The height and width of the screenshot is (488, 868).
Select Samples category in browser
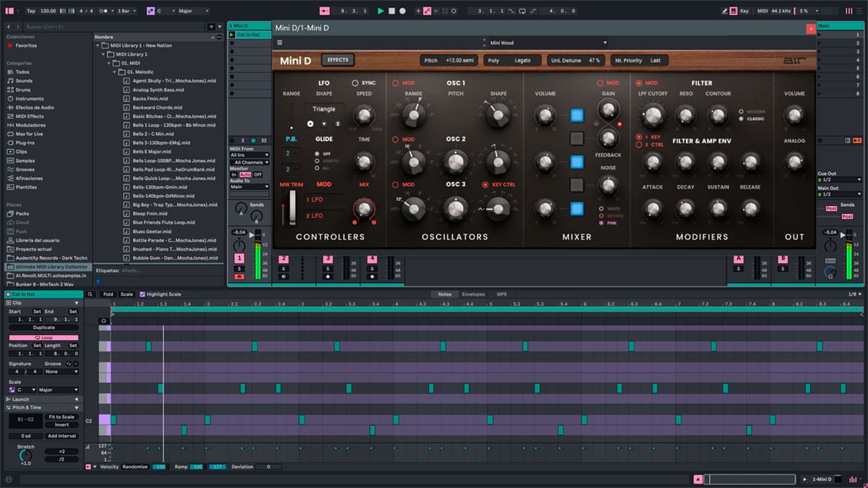point(25,160)
